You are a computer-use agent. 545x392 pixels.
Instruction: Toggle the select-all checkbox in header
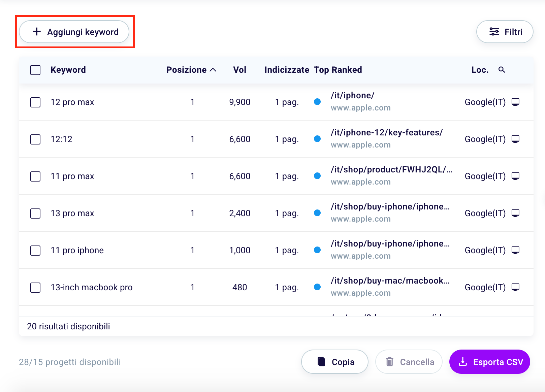coord(35,70)
